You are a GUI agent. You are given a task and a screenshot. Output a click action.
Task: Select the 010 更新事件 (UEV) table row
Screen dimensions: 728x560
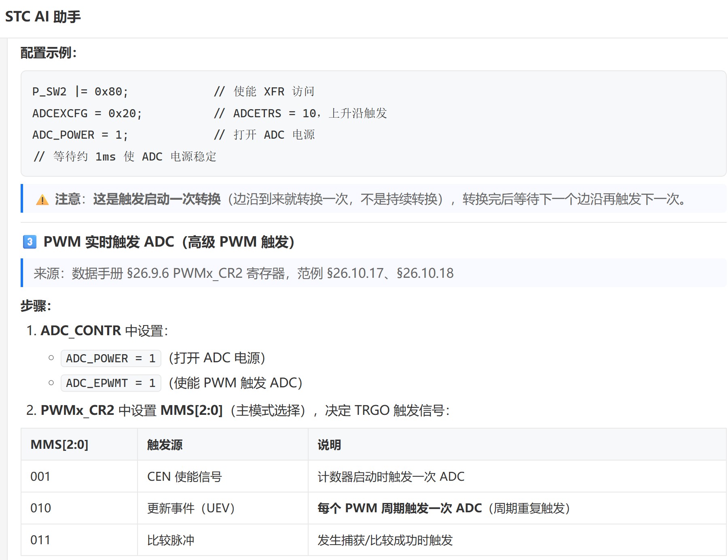pyautogui.click(x=374, y=508)
